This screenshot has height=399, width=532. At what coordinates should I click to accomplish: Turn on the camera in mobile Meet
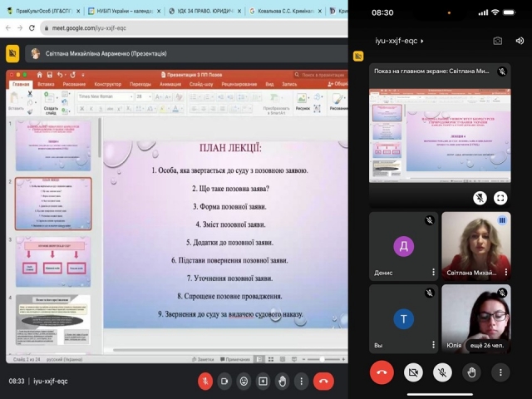click(413, 372)
